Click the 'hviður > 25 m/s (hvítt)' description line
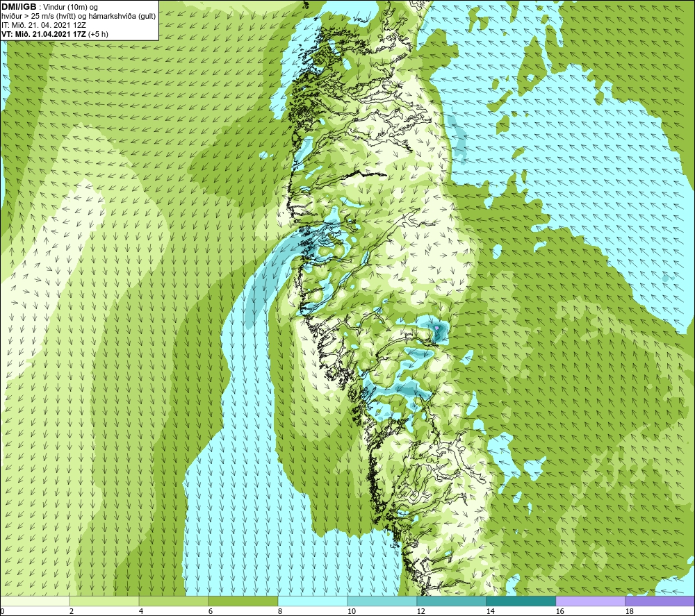 (x=79, y=17)
